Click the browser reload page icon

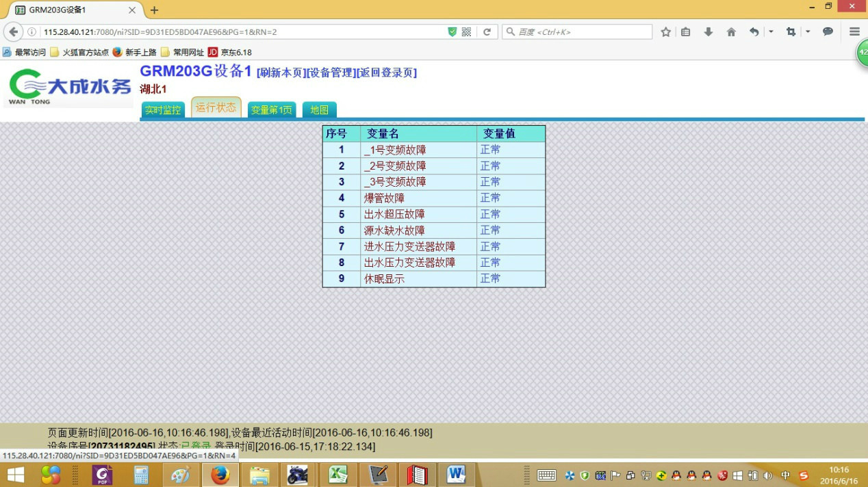point(487,32)
